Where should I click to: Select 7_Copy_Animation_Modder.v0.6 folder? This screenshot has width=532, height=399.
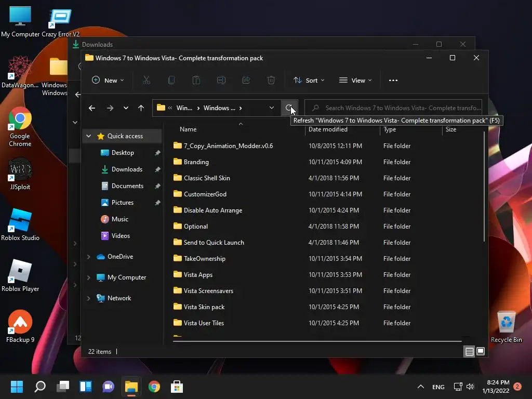[228, 146]
